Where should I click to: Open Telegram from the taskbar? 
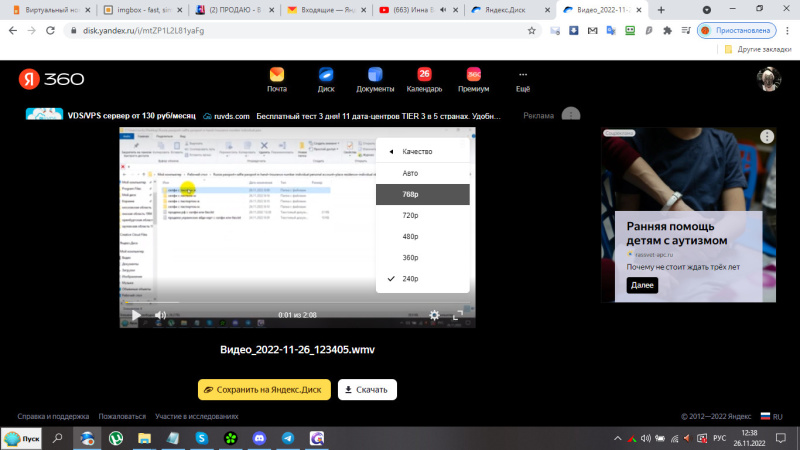[x=288, y=438]
